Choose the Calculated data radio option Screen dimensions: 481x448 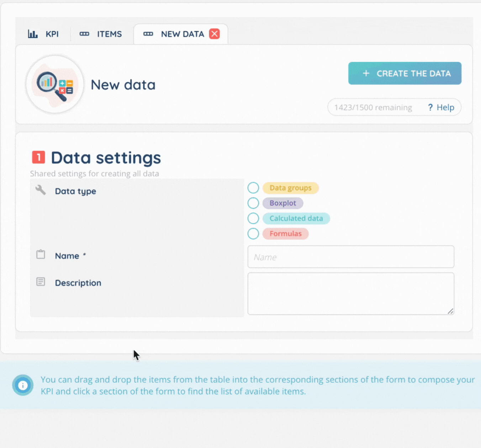tap(253, 218)
